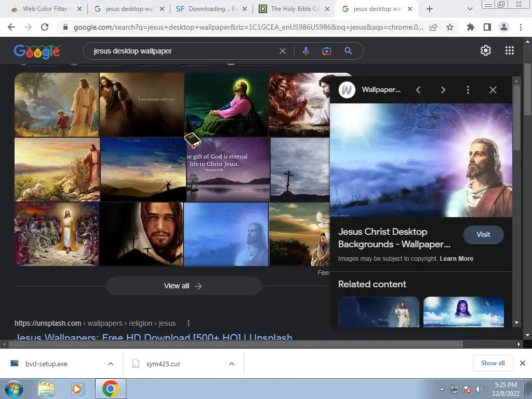Click the Action Center flag icon
Image resolution: width=532 pixels, height=399 pixels.
coord(467,390)
